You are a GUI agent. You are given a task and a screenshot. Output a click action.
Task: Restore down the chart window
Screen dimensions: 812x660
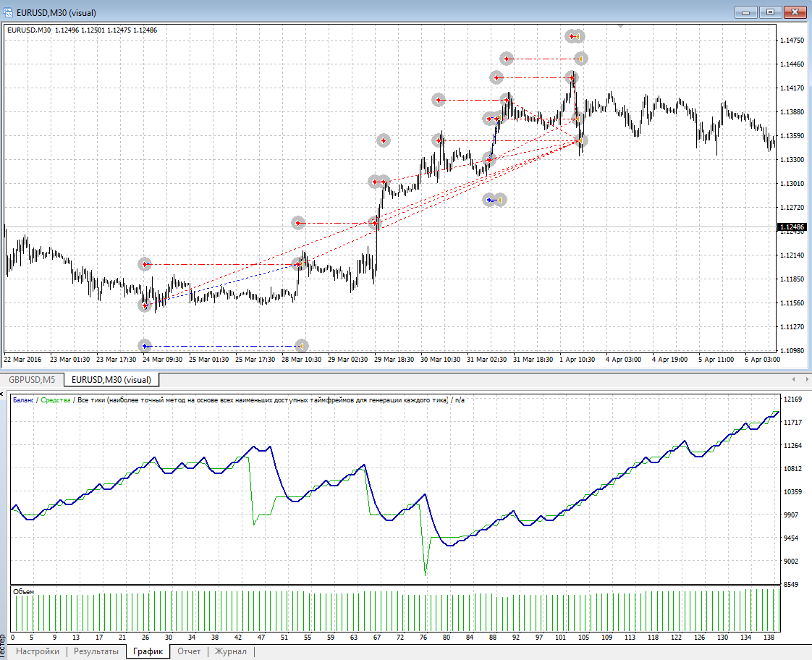pyautogui.click(x=771, y=12)
